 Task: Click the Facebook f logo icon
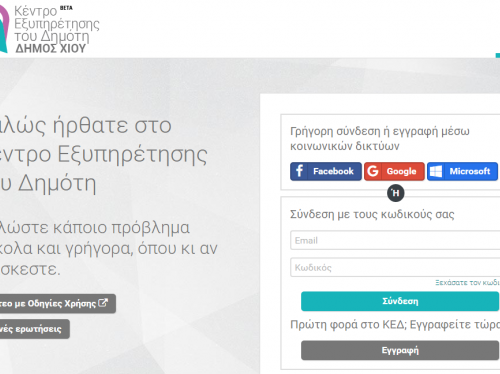pos(299,171)
